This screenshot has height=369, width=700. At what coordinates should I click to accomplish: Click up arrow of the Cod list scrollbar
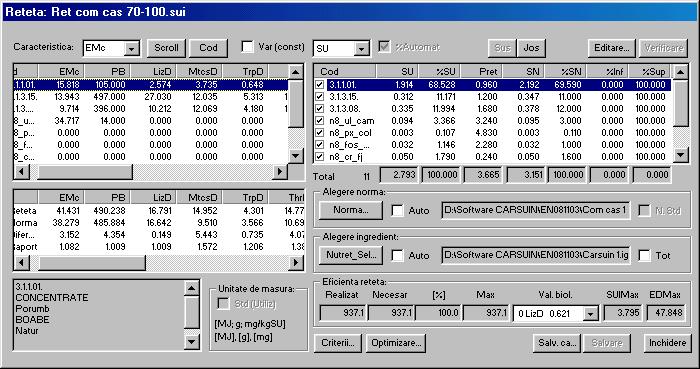[680, 72]
